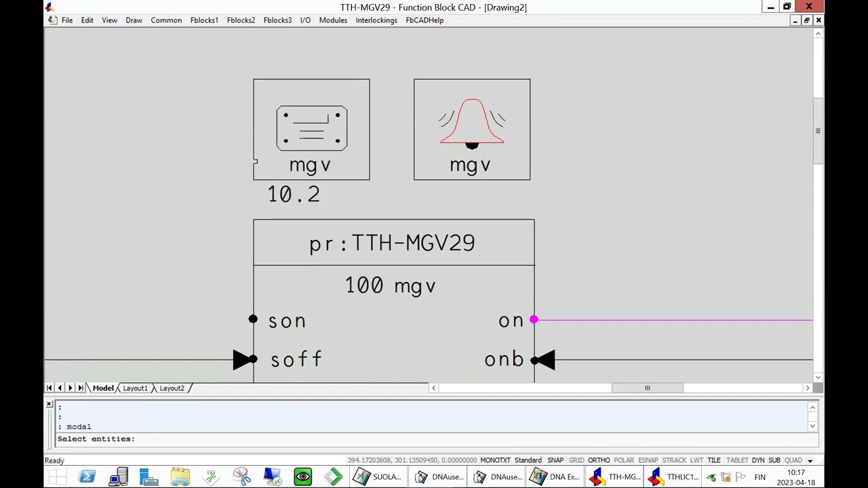Open the Windows Start button
Image resolution: width=868 pixels, height=488 pixels.
57,477
